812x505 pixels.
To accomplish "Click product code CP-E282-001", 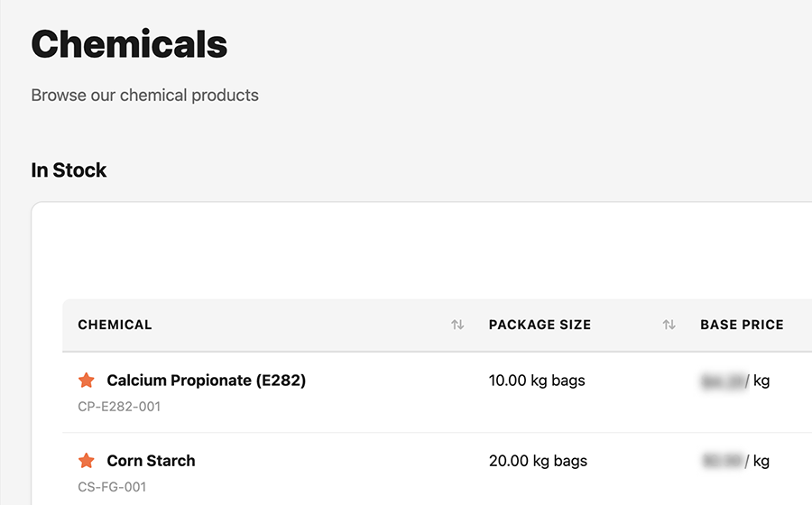I will (119, 407).
